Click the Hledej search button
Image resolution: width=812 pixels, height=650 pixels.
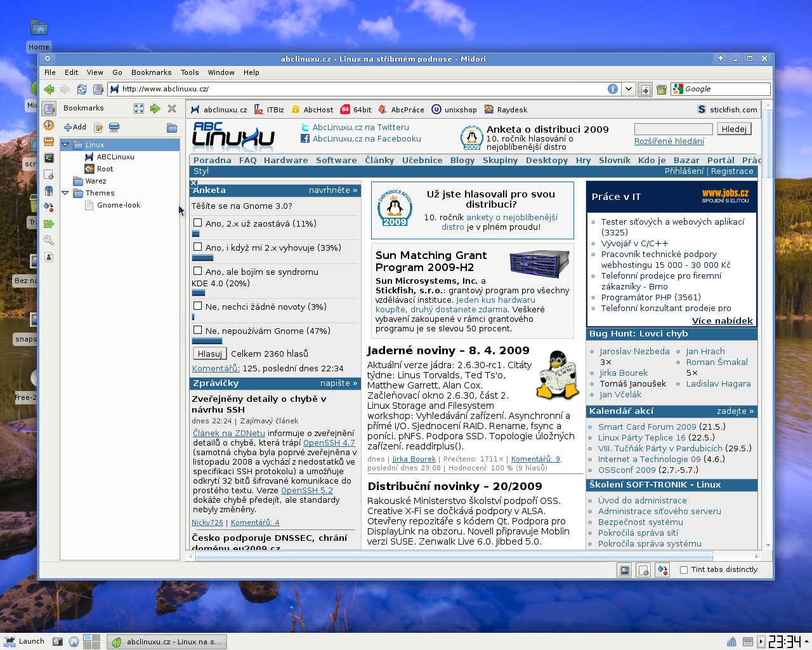734,129
